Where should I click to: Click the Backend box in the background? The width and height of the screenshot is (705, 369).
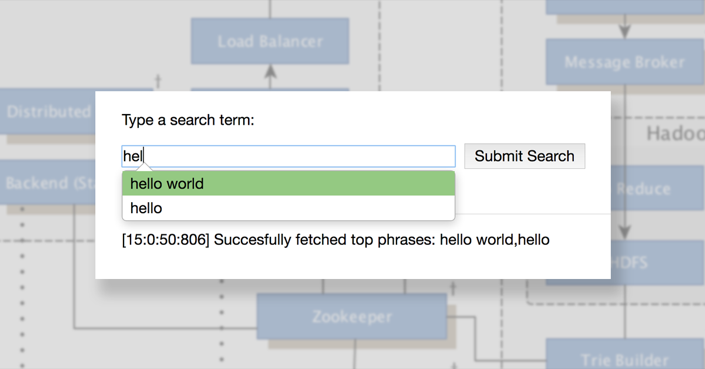point(48,182)
